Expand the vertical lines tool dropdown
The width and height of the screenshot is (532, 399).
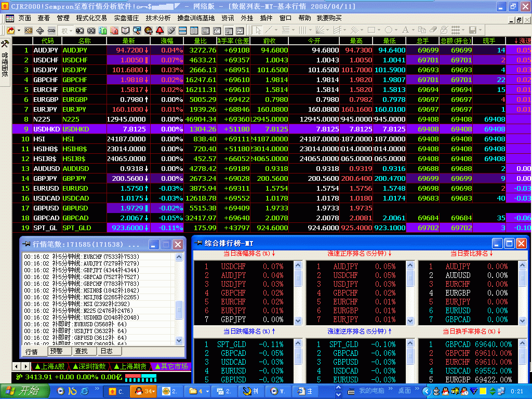(310, 30)
